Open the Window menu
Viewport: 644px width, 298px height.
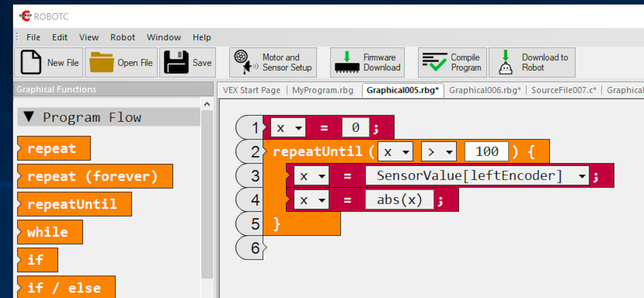coord(164,37)
